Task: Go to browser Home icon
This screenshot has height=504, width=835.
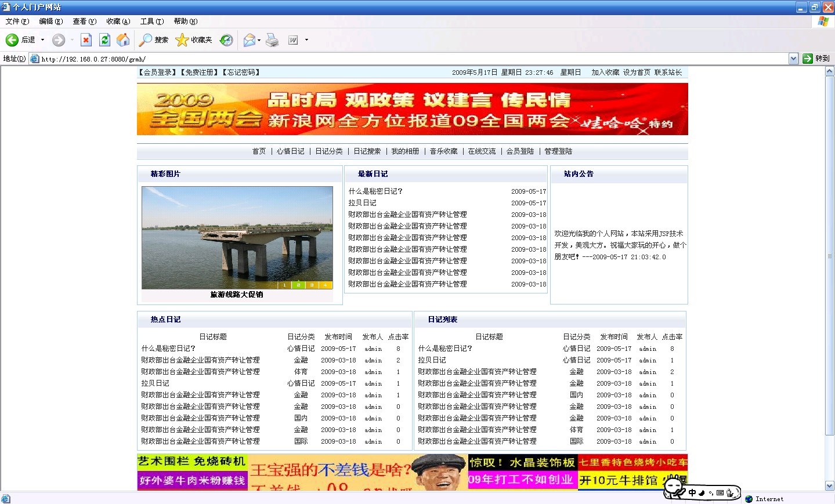Action: pyautogui.click(x=123, y=40)
